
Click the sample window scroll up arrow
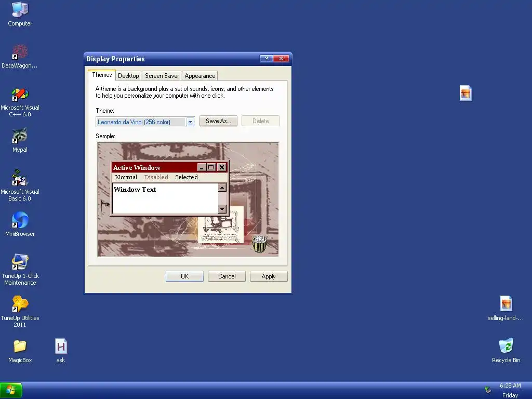[x=222, y=187]
